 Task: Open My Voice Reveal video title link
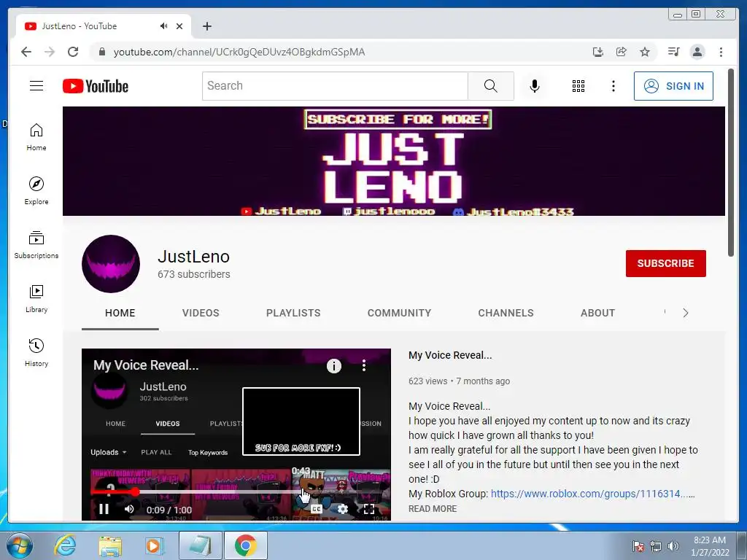point(450,355)
